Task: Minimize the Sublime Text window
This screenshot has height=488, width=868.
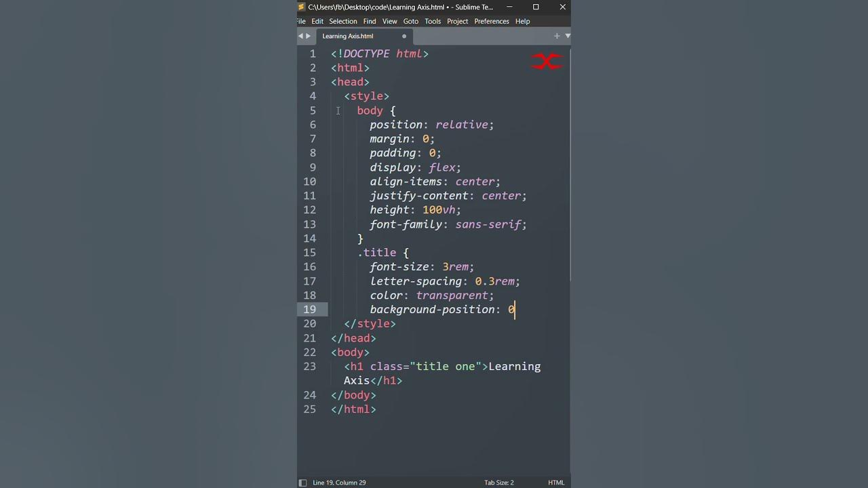Action: pos(509,7)
